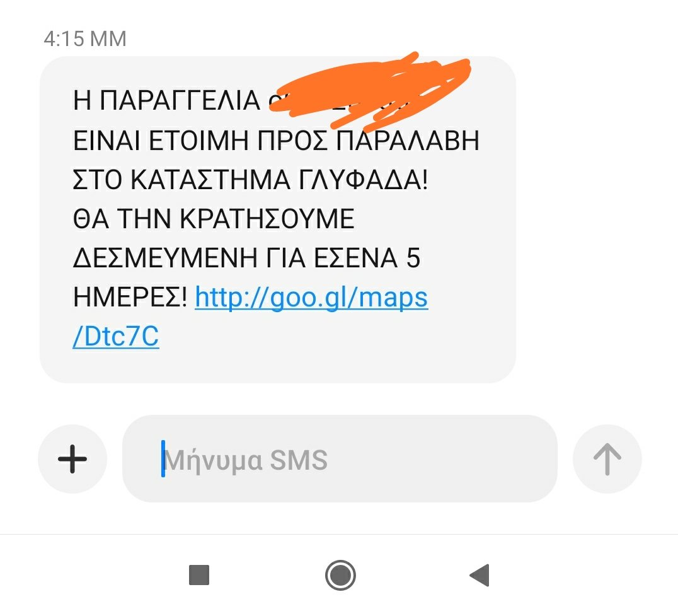Tap the orange scribbled redaction

point(370,91)
